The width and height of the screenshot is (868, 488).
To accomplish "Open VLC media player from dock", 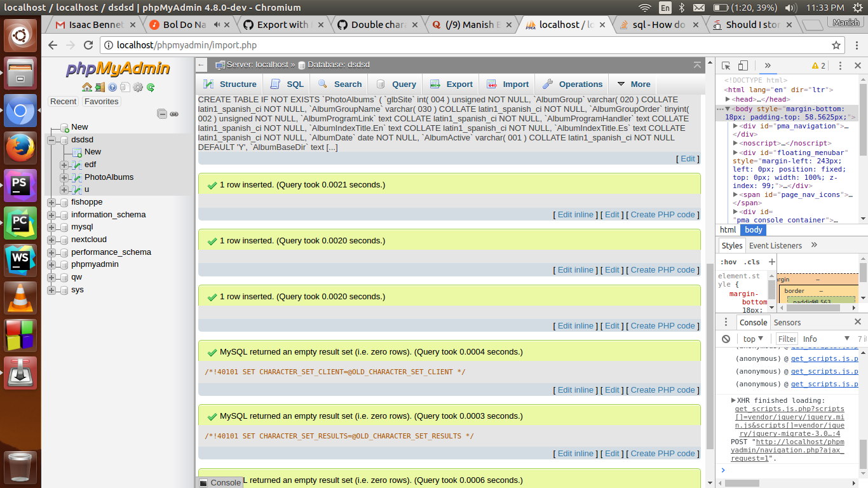I will click(20, 298).
